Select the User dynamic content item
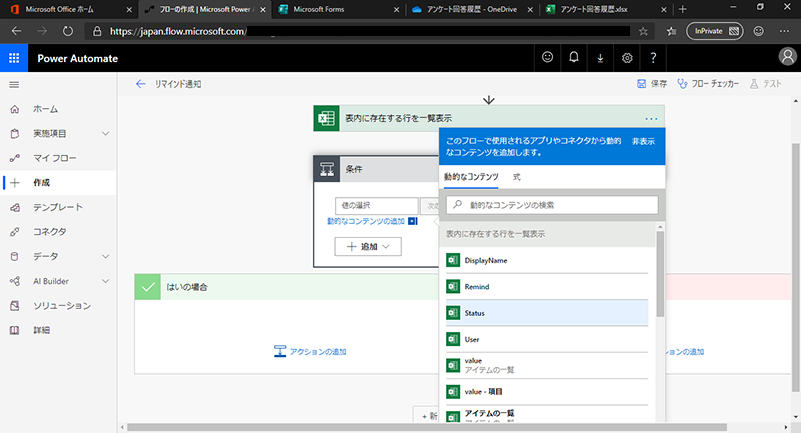This screenshot has height=433, width=801. [x=547, y=339]
